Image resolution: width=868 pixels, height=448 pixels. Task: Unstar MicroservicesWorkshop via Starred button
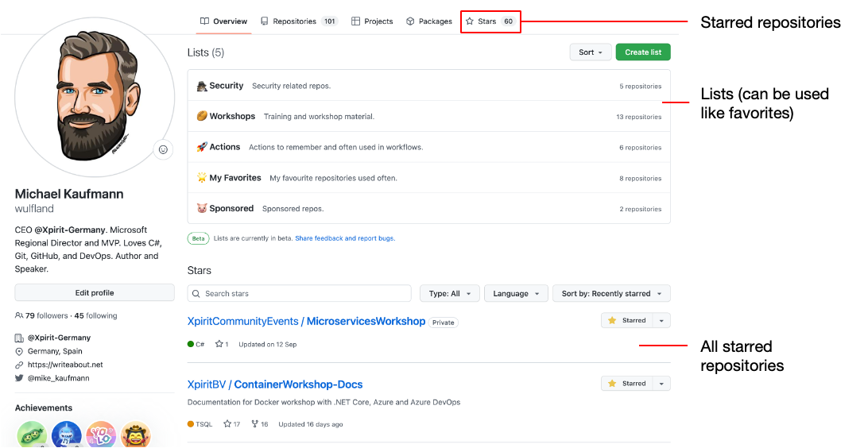coord(627,320)
